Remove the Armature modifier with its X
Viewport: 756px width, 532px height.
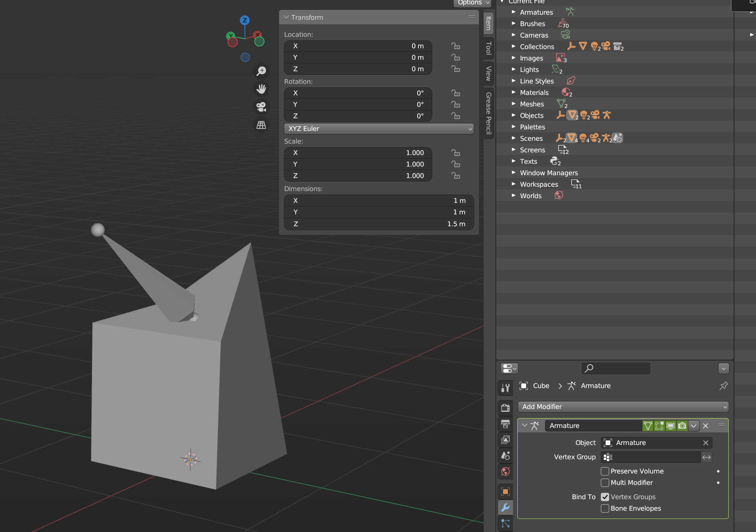tap(705, 426)
